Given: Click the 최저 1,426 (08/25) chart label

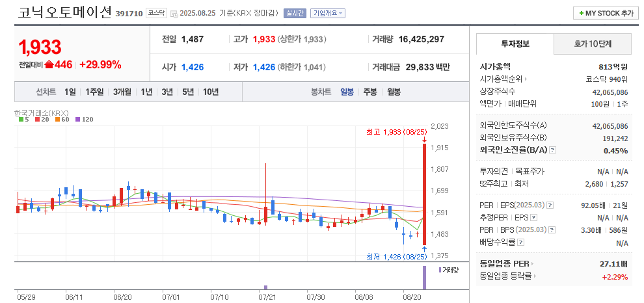Looking at the screenshot, I should click(x=397, y=257).
